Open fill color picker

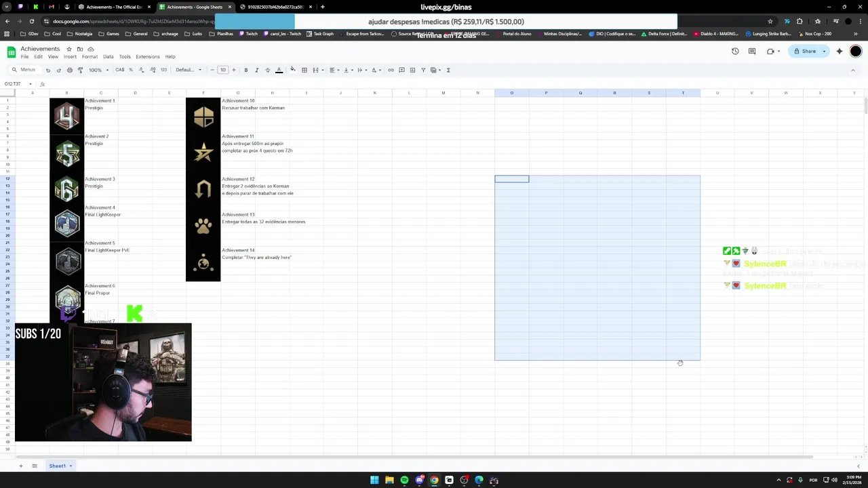[293, 70]
